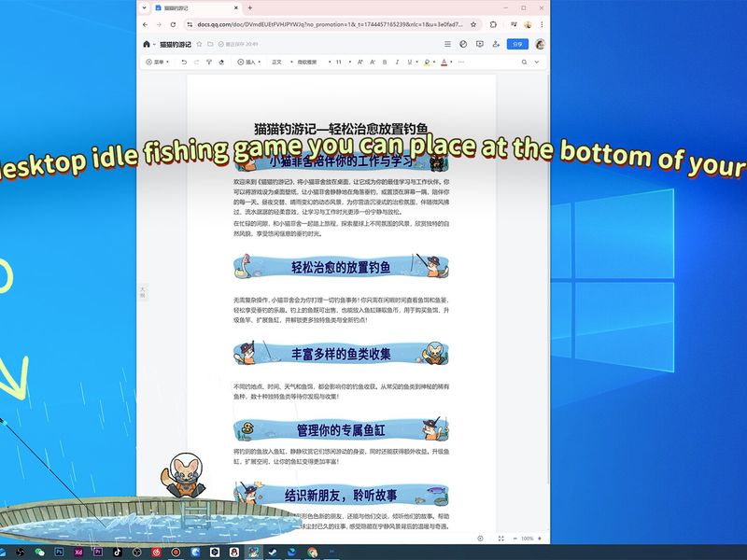The image size is (747, 560).
Task: Open Chrome's three-dot menu
Action: tap(542, 24)
